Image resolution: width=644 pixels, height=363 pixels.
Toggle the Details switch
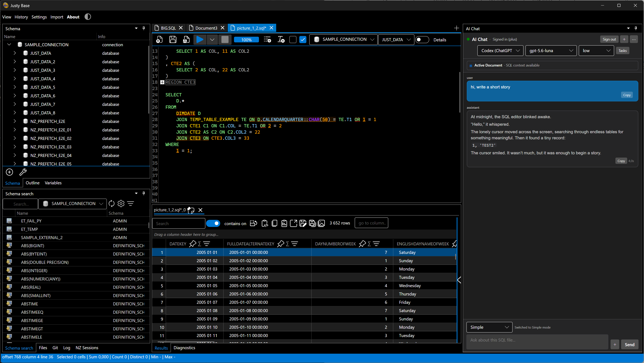click(x=422, y=40)
